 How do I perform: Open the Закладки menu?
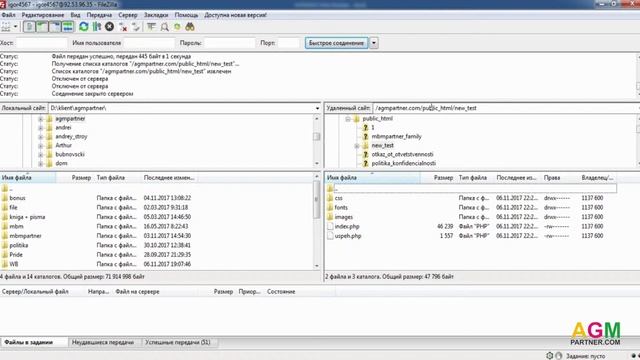156,15
